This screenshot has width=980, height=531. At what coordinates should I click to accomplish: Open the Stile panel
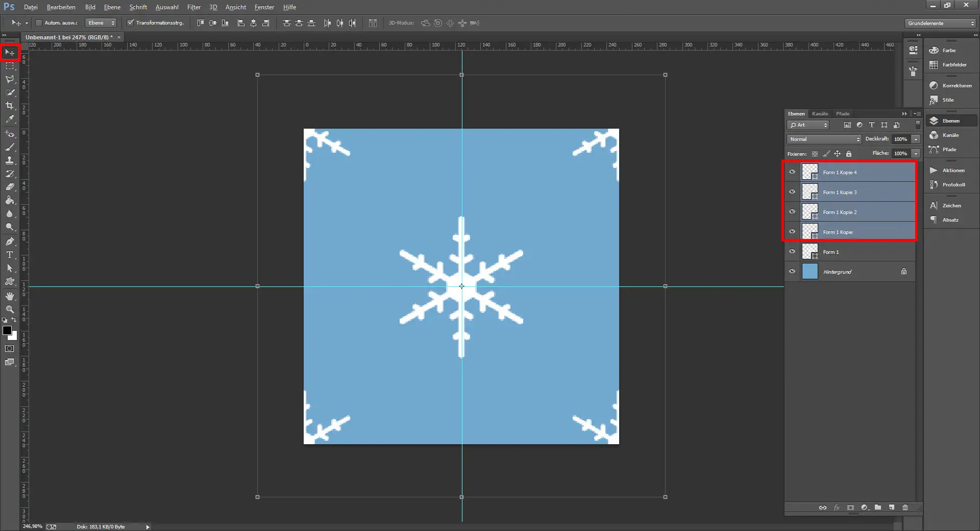tap(948, 100)
